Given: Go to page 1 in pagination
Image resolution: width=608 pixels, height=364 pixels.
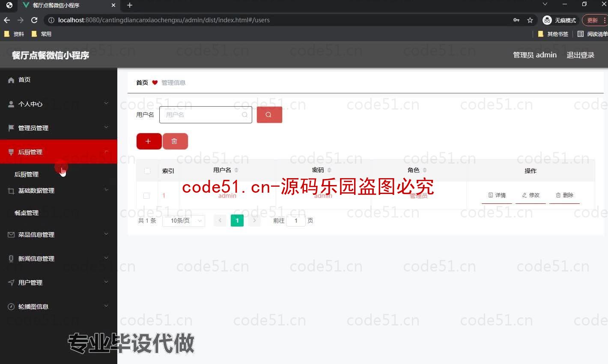Looking at the screenshot, I should (x=237, y=221).
